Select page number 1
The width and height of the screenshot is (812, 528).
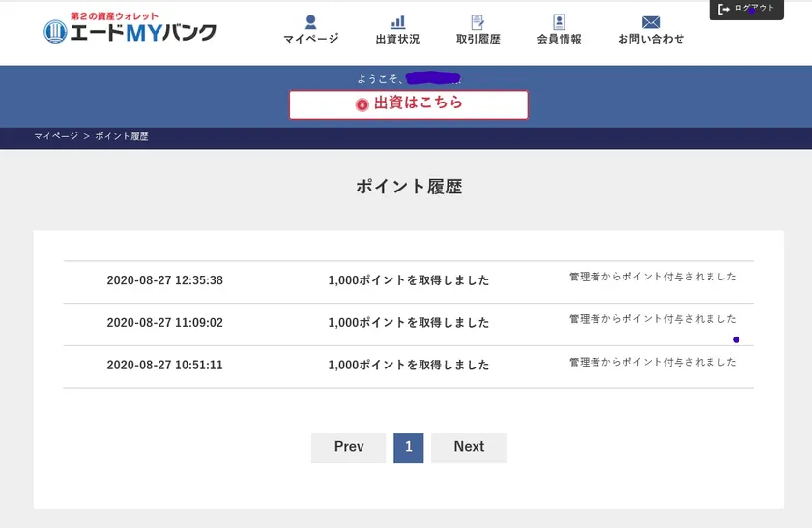(408, 447)
